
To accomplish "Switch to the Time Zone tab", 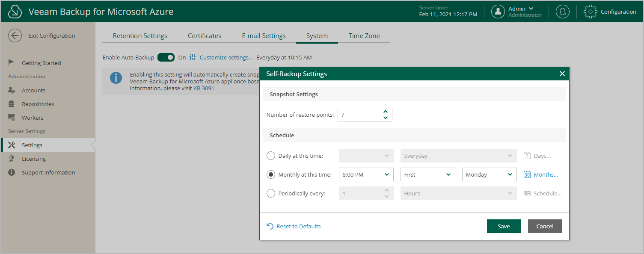I will pyautogui.click(x=364, y=36).
